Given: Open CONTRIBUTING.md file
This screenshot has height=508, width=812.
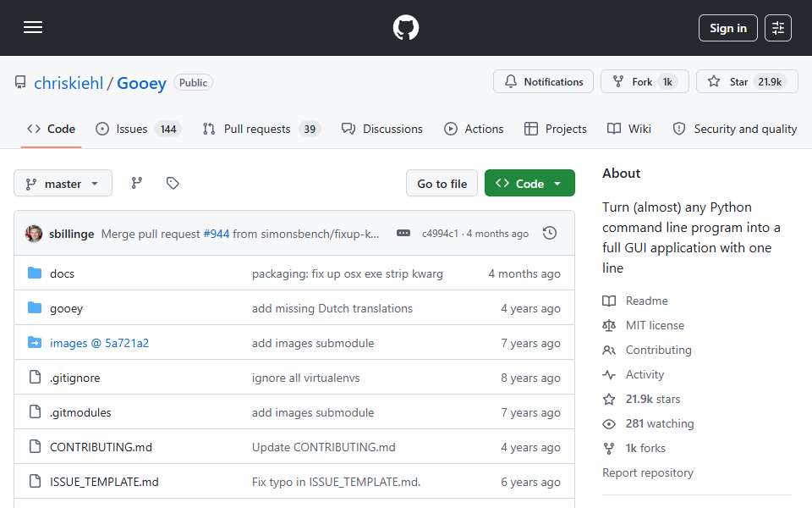Looking at the screenshot, I should click(x=101, y=447).
